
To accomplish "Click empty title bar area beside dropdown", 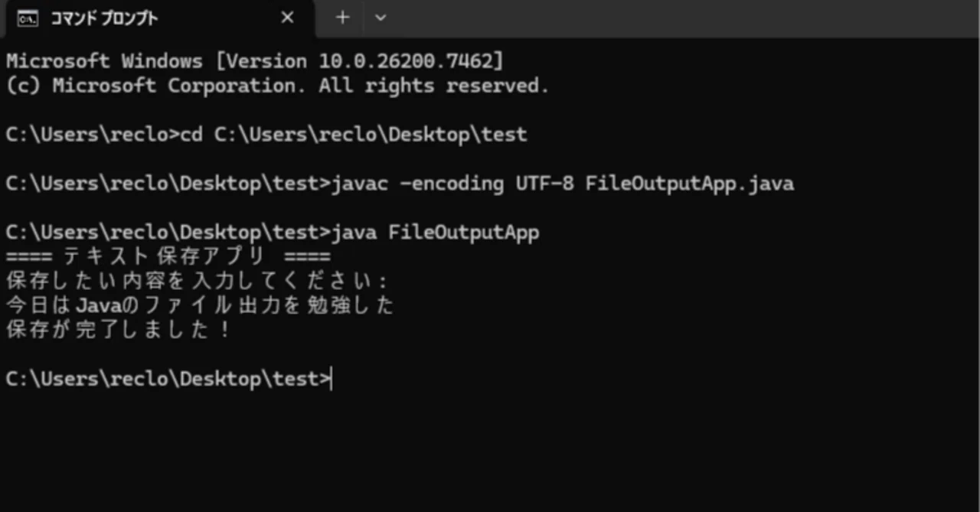I will pyautogui.click(x=681, y=18).
